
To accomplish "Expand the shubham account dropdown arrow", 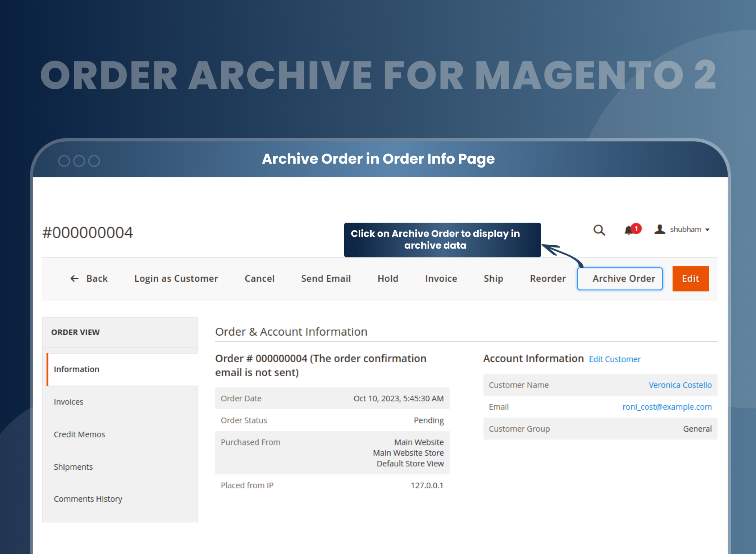I will 707,230.
